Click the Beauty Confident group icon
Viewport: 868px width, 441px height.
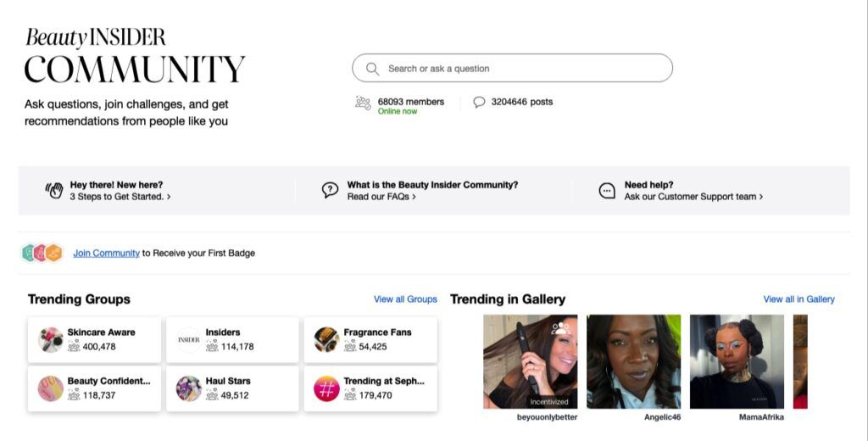51,388
